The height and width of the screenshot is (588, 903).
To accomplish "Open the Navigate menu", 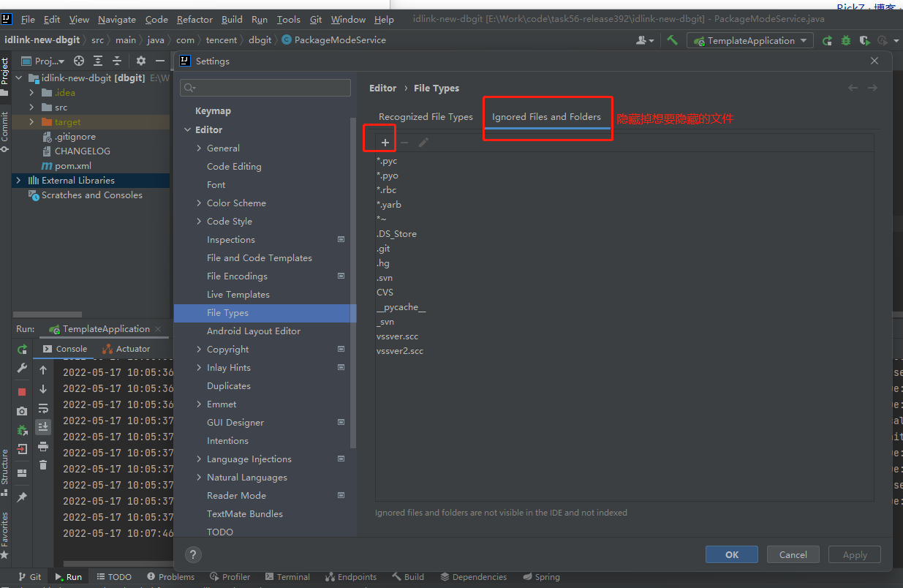I will point(117,20).
